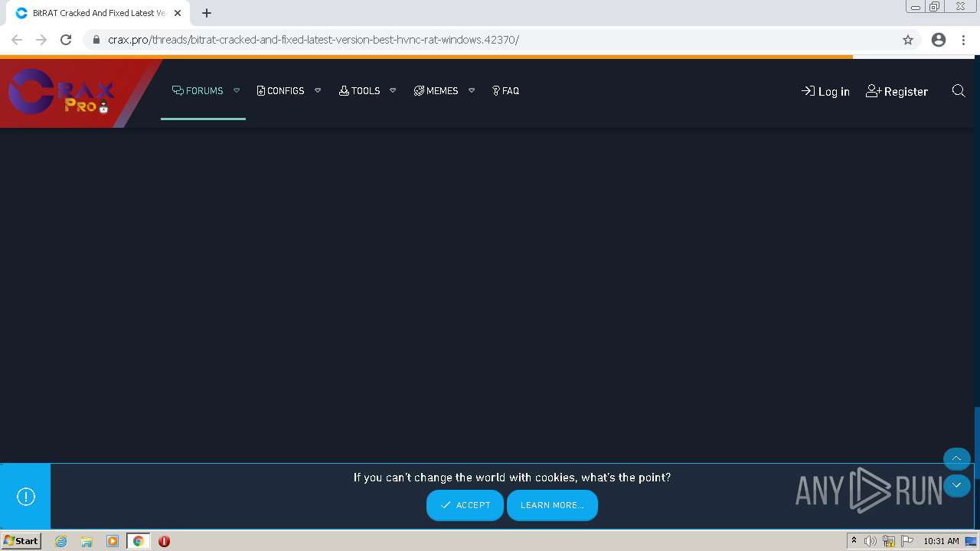Click the browser Forward arrow
The image size is (980, 551).
coord(41,40)
